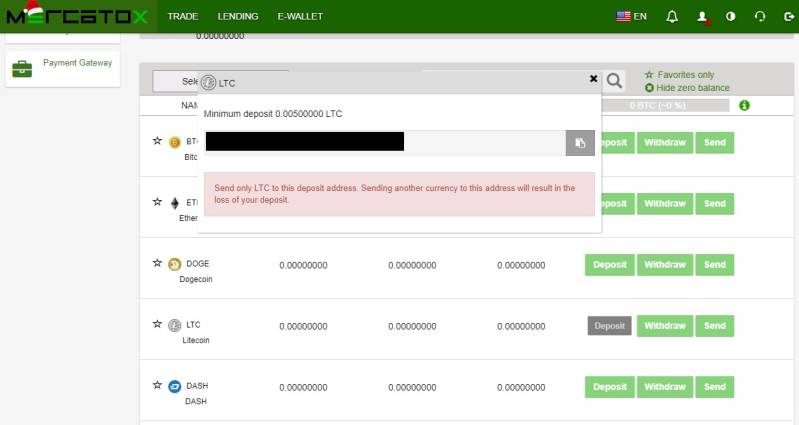
Task: Click Minimum deposit 0.00500000 LTC text
Action: coord(273,114)
